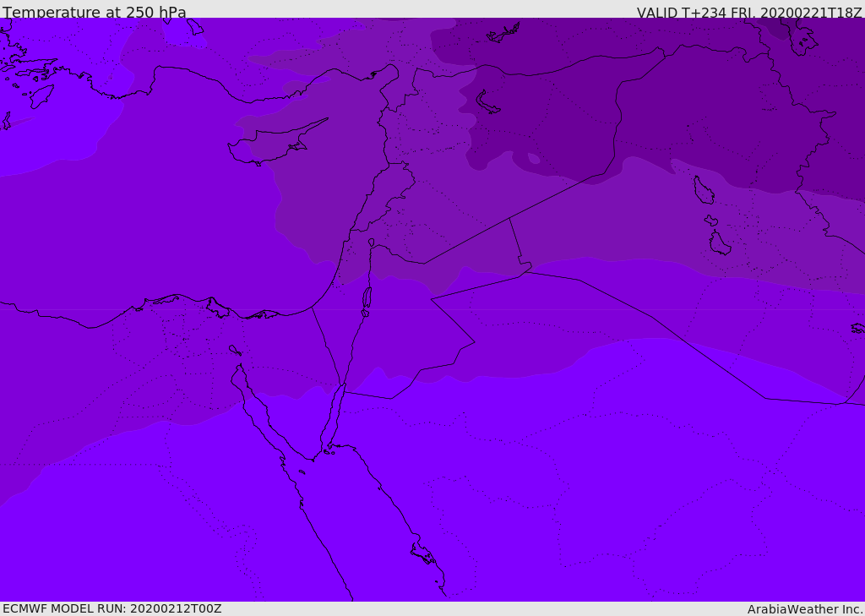Click the ECMWF MODEL RUN text
Screen dimensions: 865x616
(x=112, y=608)
